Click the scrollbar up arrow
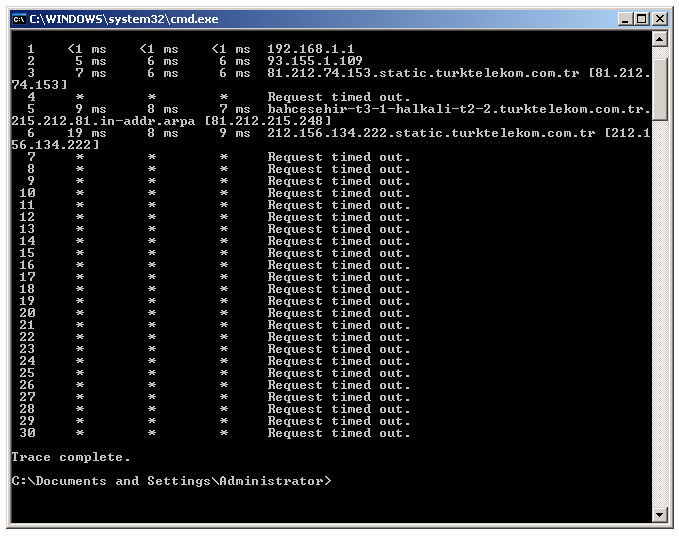 coord(660,40)
